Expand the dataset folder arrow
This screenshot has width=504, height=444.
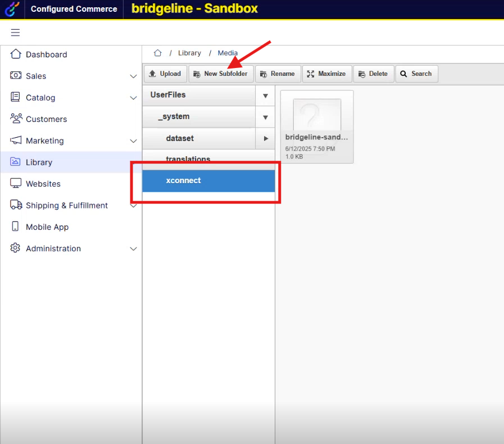pos(266,139)
